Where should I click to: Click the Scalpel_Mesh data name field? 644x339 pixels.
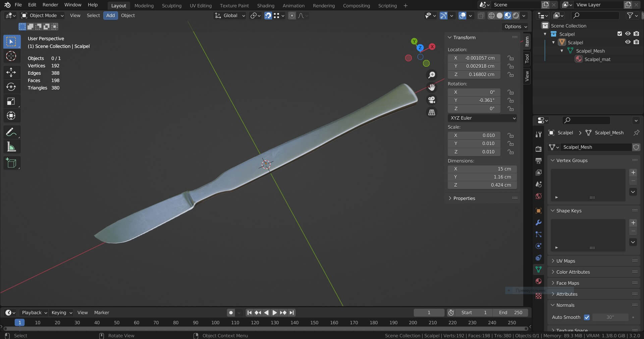tap(596, 147)
